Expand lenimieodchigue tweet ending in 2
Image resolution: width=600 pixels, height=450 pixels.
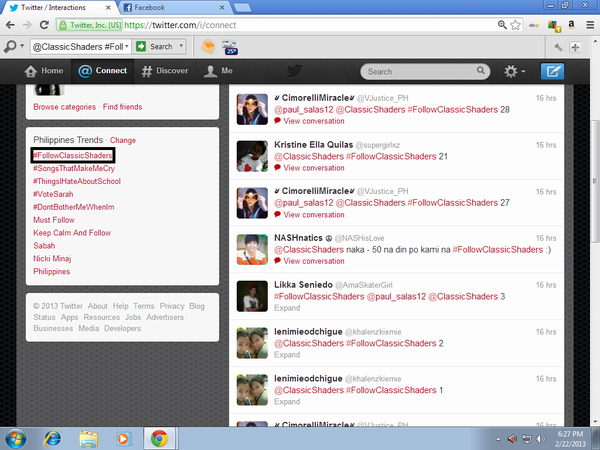click(x=287, y=355)
